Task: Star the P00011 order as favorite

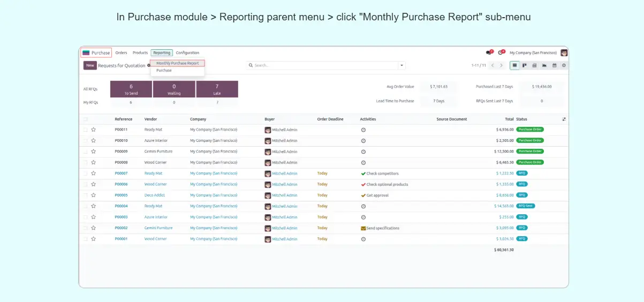Action: tap(93, 130)
